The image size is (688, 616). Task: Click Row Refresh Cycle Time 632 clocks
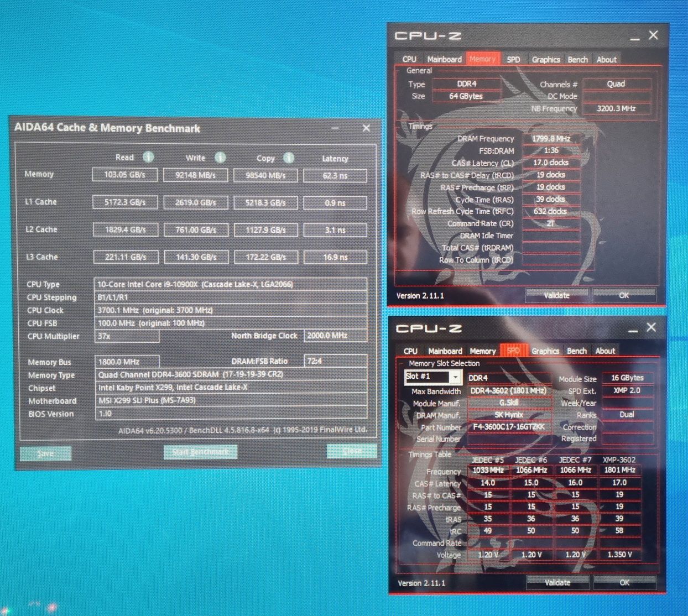point(551,211)
